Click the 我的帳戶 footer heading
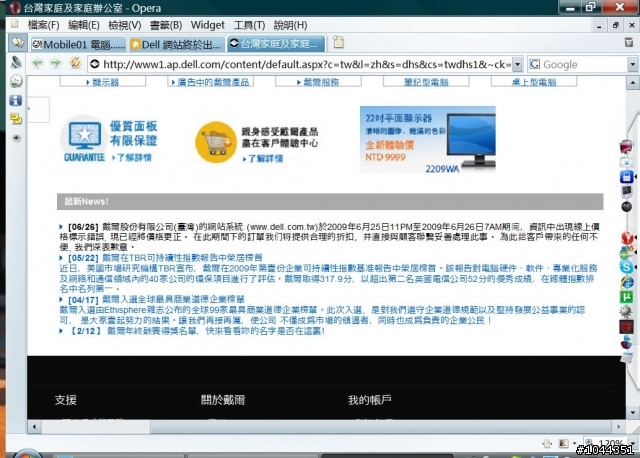Screen dimensions: 640x458 370,400
